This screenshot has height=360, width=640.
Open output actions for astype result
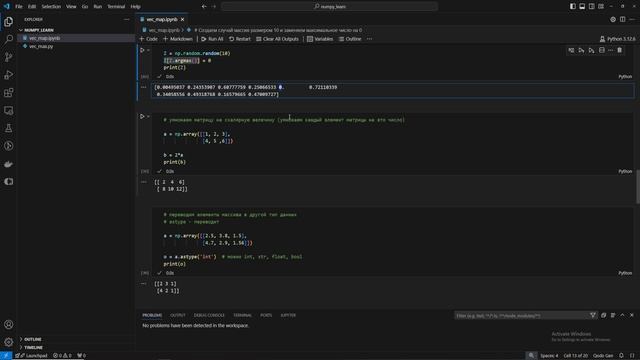(x=144, y=283)
